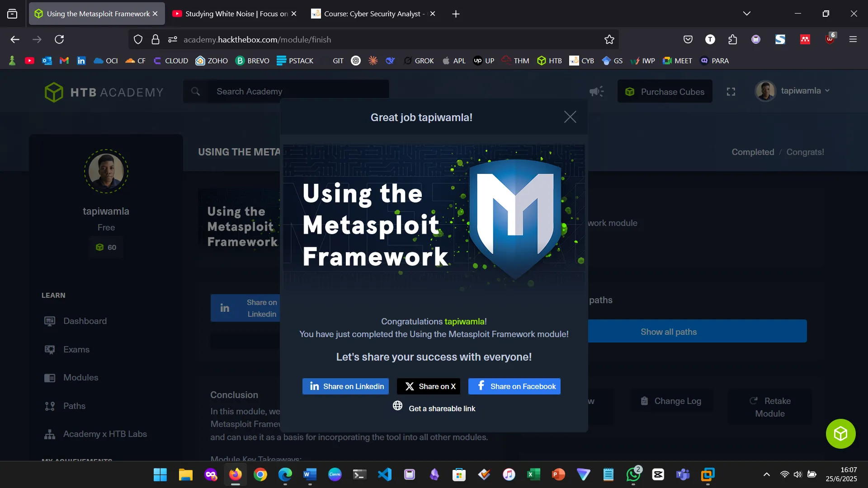Open the list-all-tabs chevron
This screenshot has width=868, height=488.
pyautogui.click(x=747, y=13)
